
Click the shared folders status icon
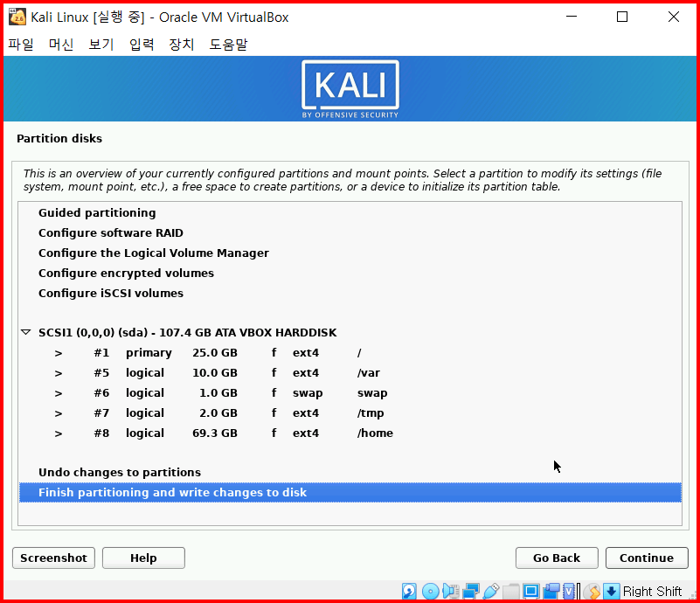511,591
